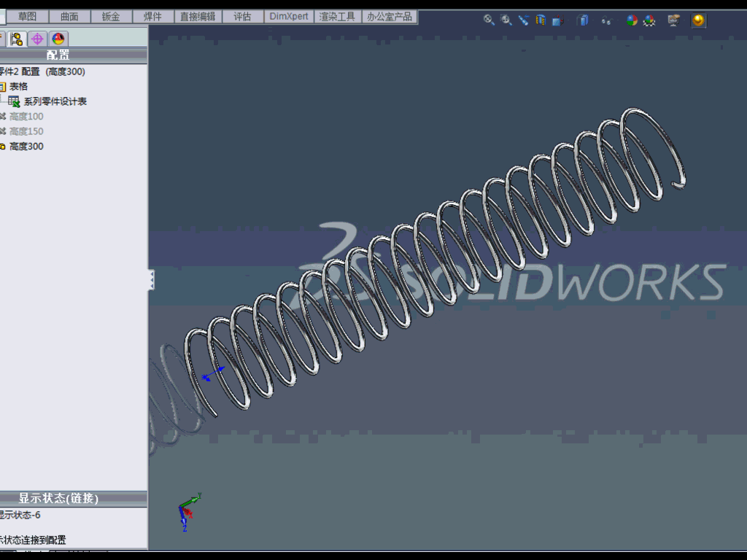The image size is (747, 560).
Task: Select the active 高度300 configuration
Action: click(26, 146)
